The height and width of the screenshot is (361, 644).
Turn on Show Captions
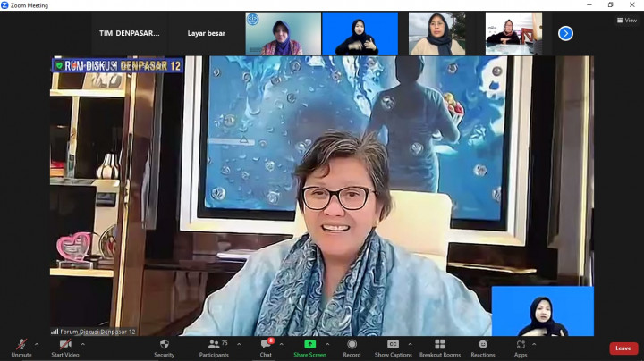click(393, 347)
